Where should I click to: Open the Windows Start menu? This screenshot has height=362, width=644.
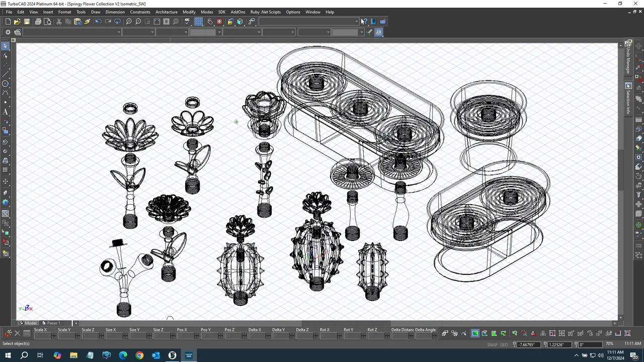(8, 355)
